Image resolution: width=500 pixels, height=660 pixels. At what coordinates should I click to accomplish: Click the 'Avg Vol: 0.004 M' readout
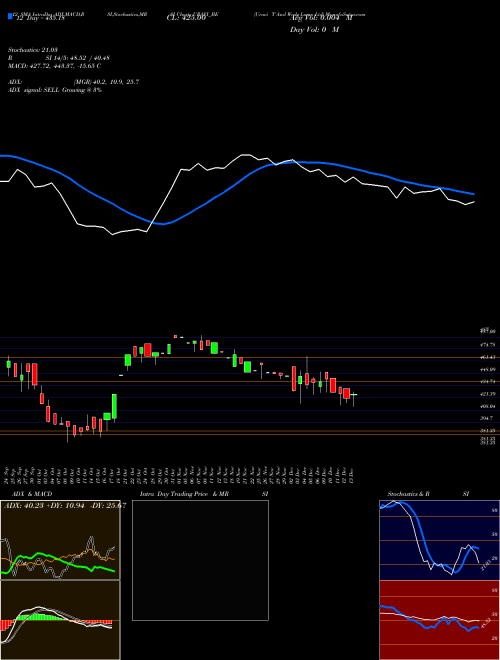pyautogui.click(x=321, y=18)
